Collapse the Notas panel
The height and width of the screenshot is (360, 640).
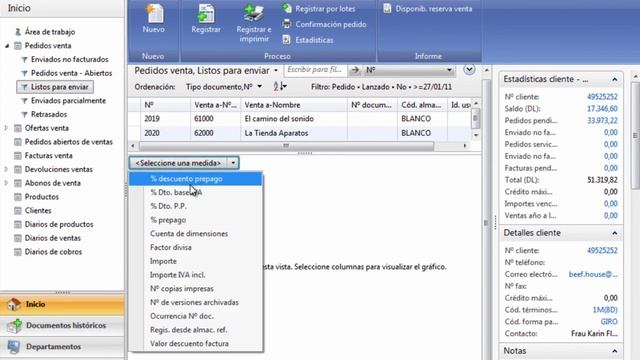coord(614,351)
